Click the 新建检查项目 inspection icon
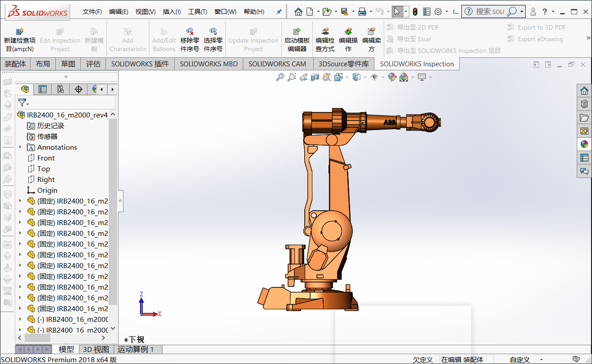 [20, 32]
